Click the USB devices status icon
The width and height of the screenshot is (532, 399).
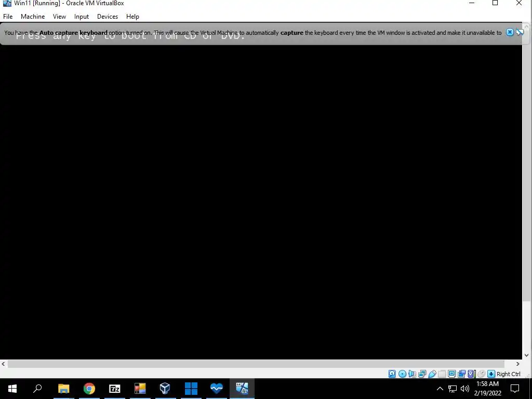point(432,374)
